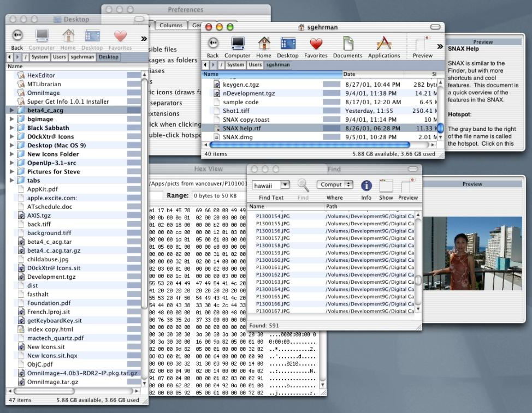532x413 pixels.
Task: Open the Find Text combo box dropdown arrow
Action: click(x=285, y=185)
